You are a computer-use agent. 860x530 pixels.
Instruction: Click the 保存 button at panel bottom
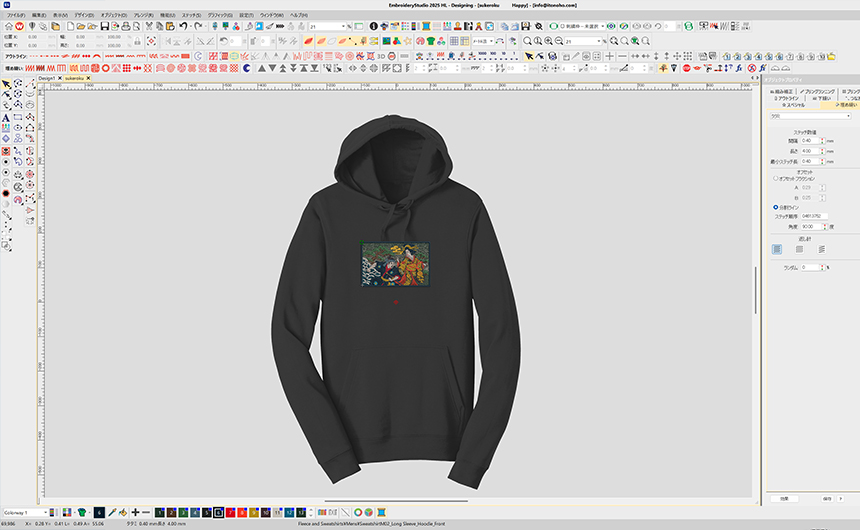828,497
